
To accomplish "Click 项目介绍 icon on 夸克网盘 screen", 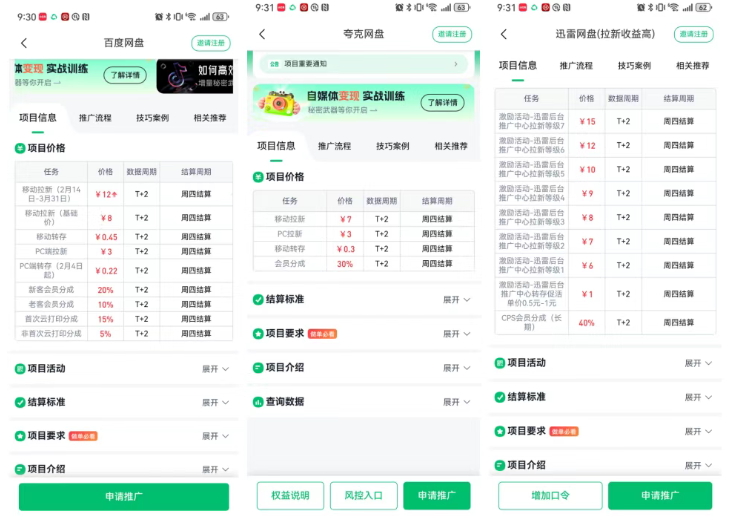I will tap(258, 367).
